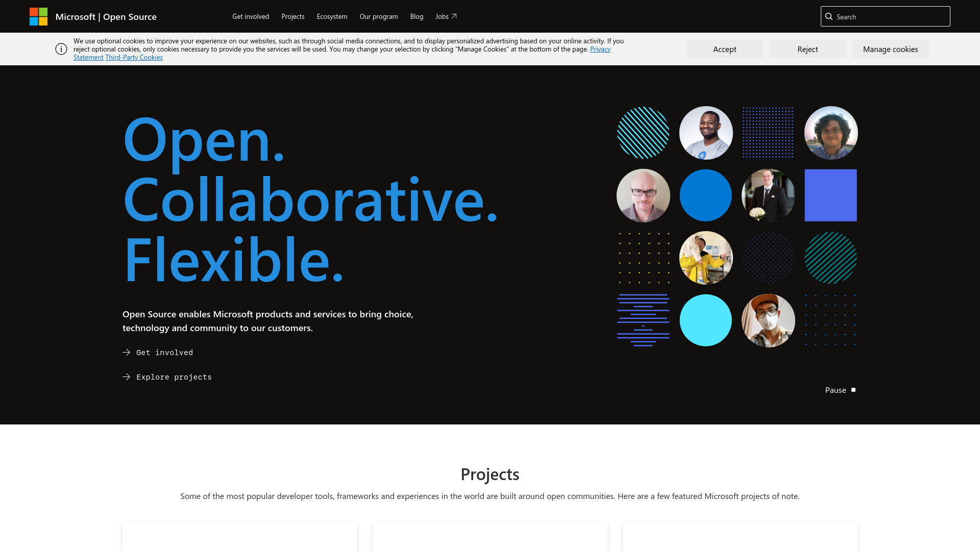
Task: Open the Get involved nav menu item
Action: [251, 16]
